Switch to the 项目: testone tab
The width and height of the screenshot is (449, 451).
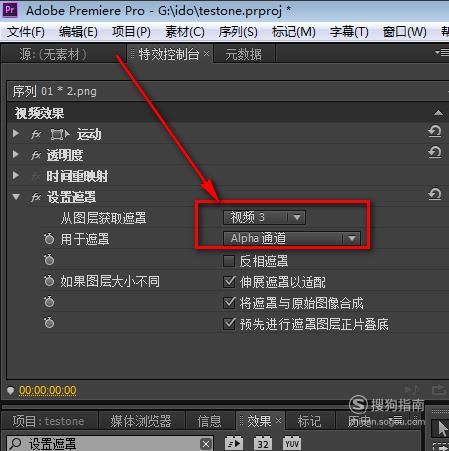pyautogui.click(x=48, y=421)
